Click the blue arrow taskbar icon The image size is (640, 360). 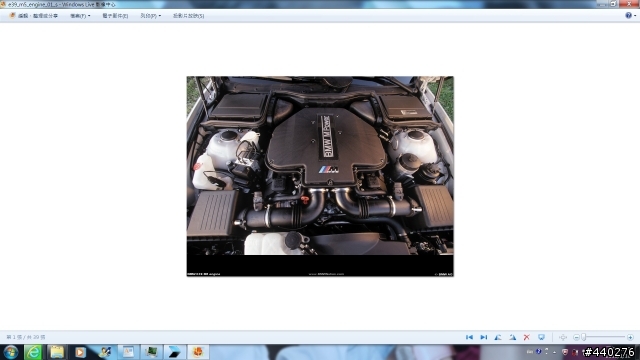(175, 352)
